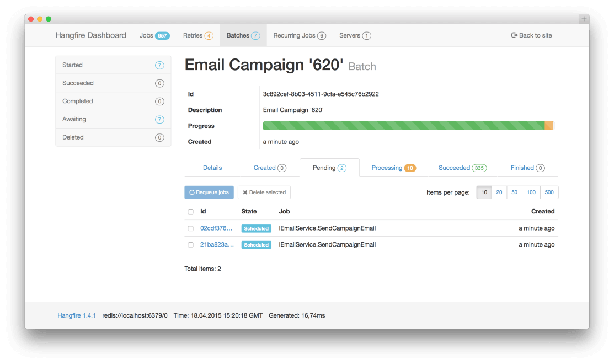This screenshot has width=614, height=364.
Task: Click the Hangfire 1.4.1 footer link
Action: point(76,315)
